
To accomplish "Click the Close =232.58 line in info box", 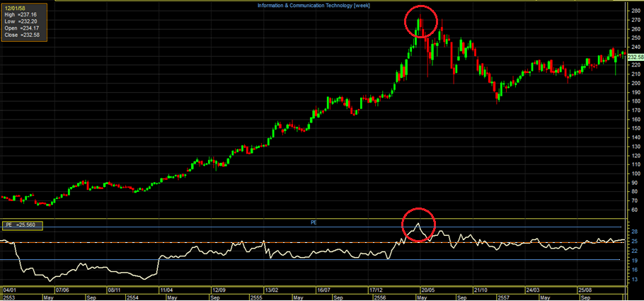I will (23, 35).
